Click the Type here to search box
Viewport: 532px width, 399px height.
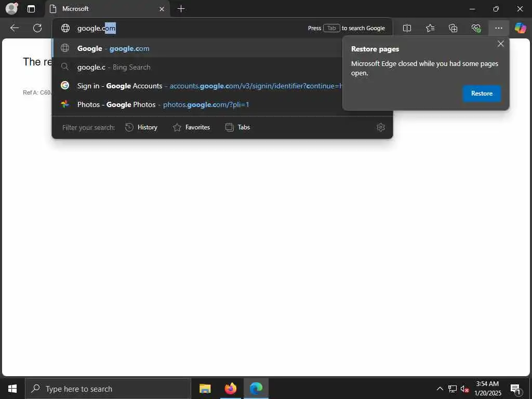(108, 389)
